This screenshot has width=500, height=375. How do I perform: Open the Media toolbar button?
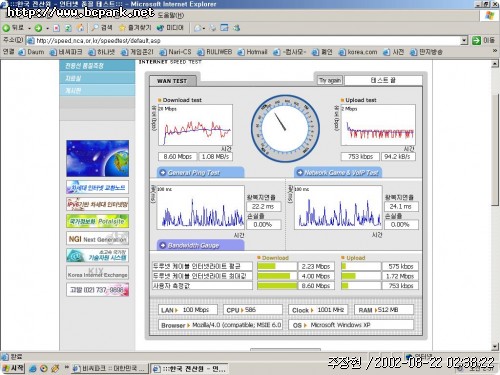point(170,28)
